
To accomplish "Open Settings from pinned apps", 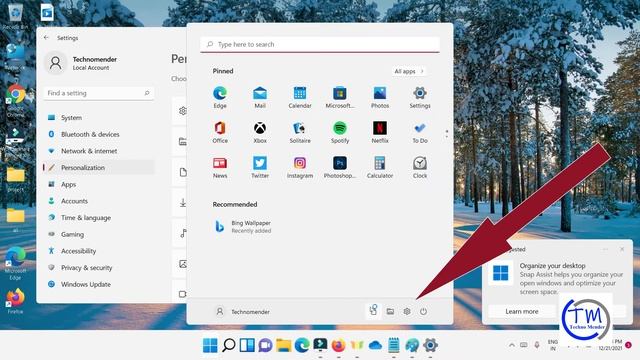I will coord(420,98).
